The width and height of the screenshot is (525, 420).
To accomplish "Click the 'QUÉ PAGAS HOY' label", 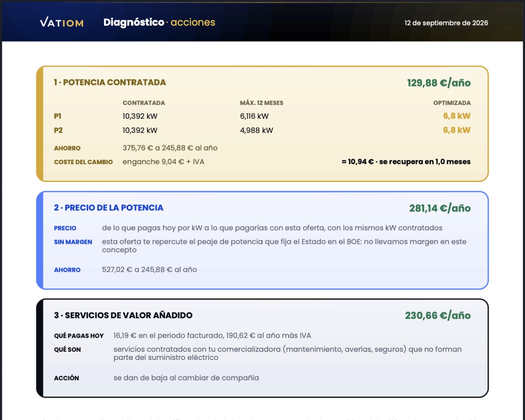I will point(79,336).
